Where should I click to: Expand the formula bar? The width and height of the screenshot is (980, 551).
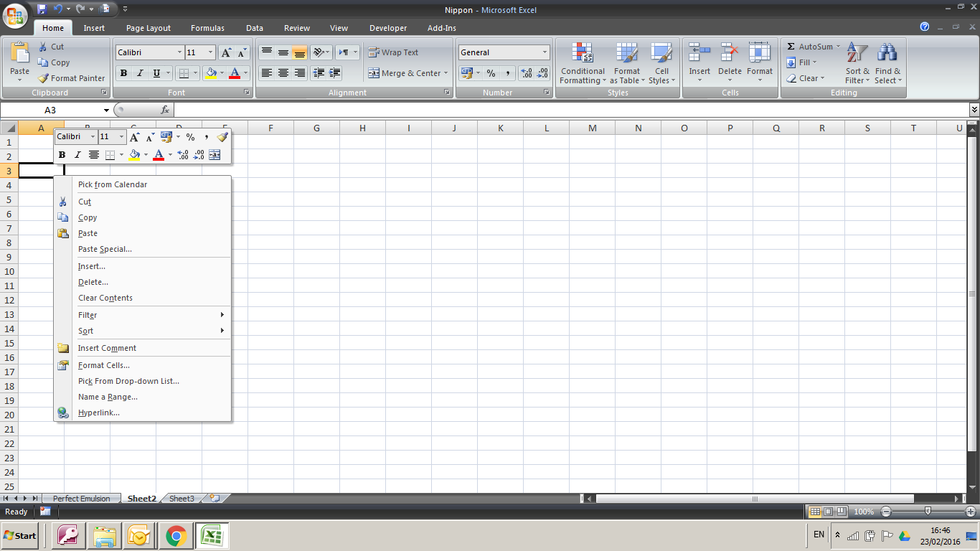tap(974, 110)
